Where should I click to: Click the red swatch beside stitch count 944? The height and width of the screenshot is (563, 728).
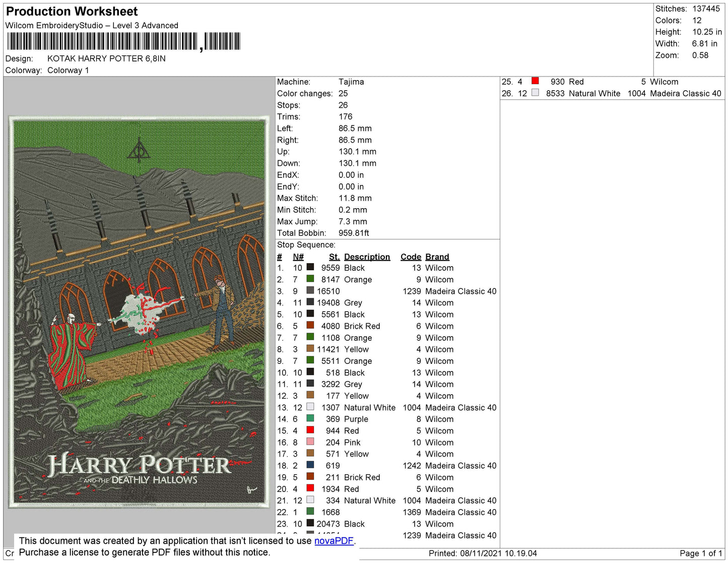(310, 430)
